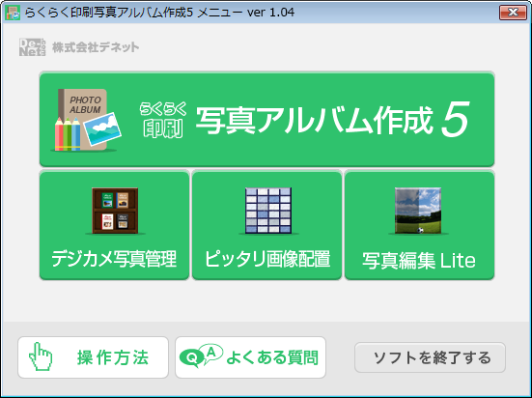Open デジカメ写真管理 tile
532x398 pixels.
pyautogui.click(x=114, y=225)
